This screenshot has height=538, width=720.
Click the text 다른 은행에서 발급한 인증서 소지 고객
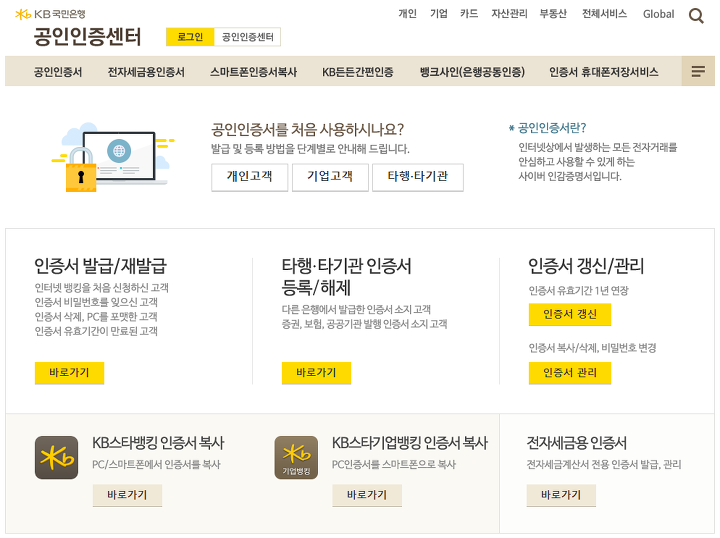(x=356, y=309)
